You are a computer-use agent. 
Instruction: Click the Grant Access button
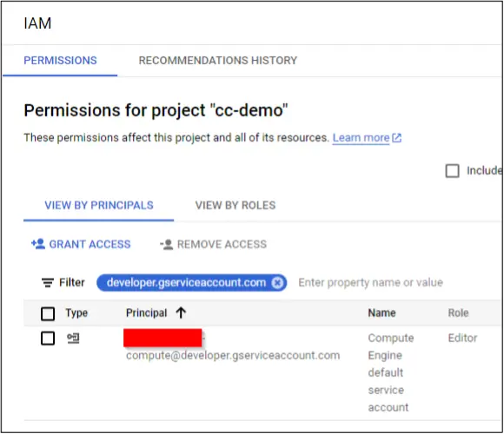click(81, 245)
